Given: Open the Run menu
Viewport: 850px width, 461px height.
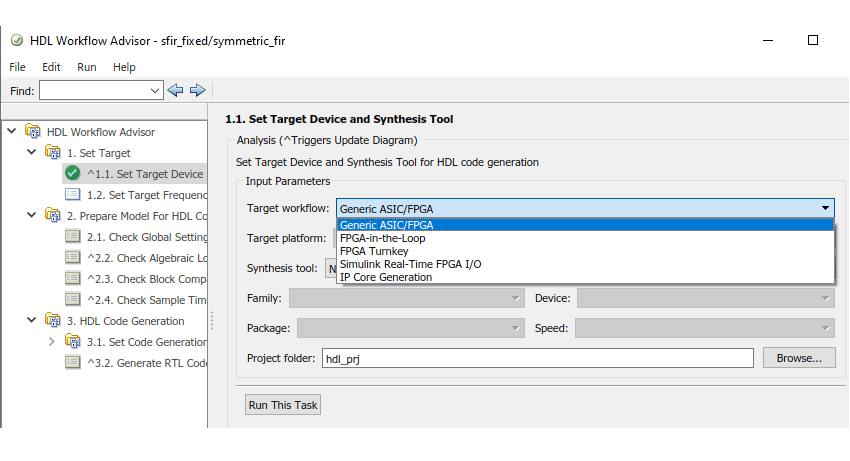Looking at the screenshot, I should (x=87, y=67).
